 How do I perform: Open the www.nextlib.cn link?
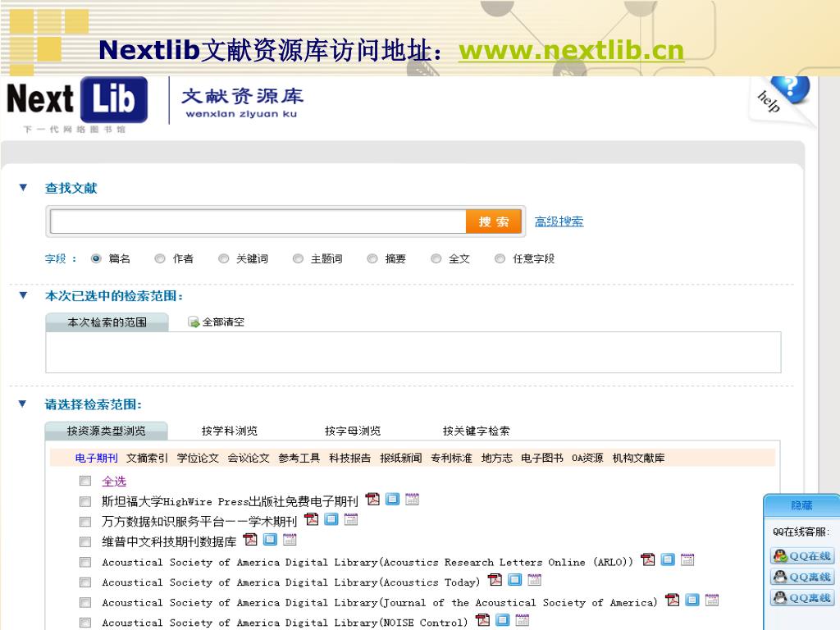(572, 50)
